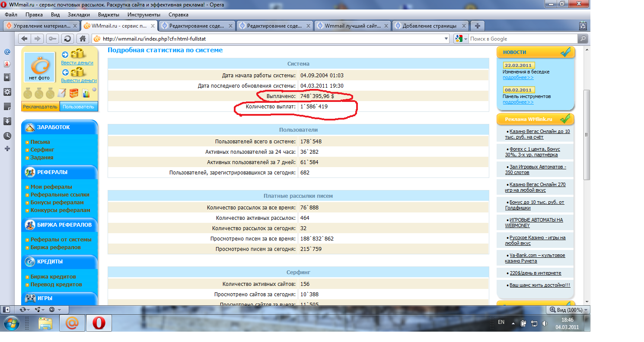The height and width of the screenshot is (342, 644).
Task: Open the Серфинг link in the sidebar
Action: click(42, 150)
